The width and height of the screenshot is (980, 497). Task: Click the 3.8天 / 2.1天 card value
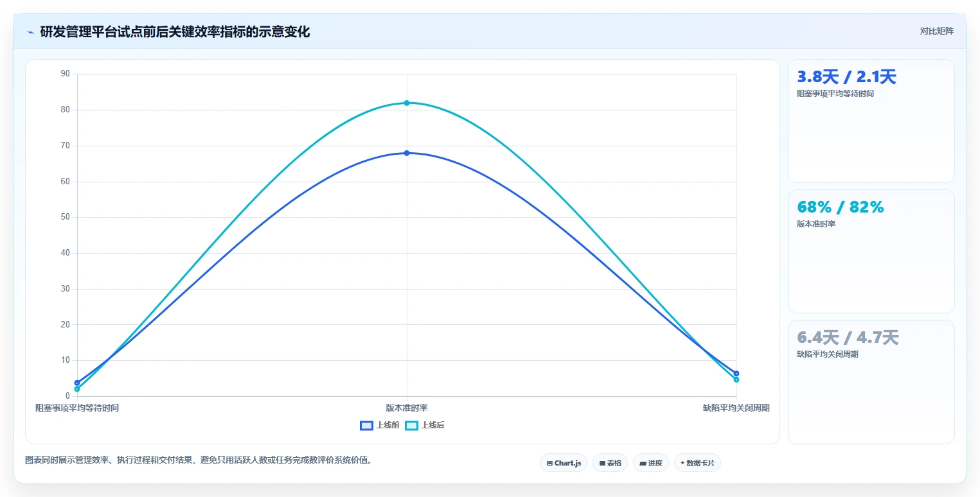tap(846, 77)
